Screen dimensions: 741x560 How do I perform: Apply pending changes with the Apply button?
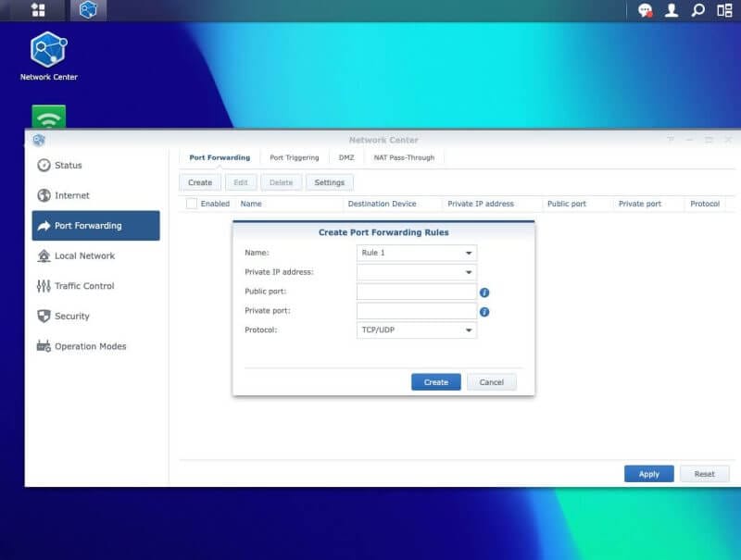pos(648,473)
